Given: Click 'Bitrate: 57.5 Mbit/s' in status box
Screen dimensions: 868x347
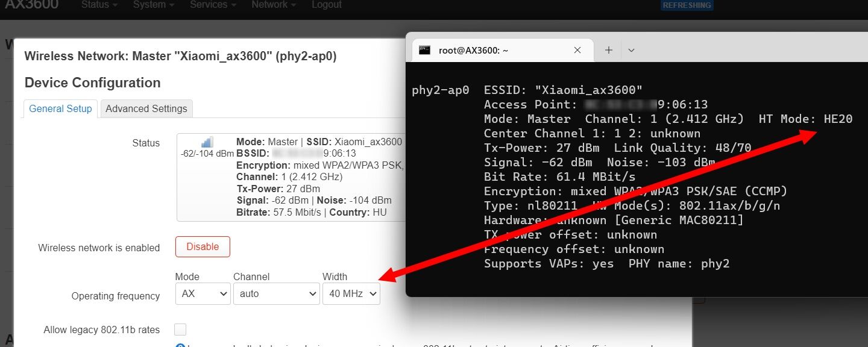Looking at the screenshot, I should pyautogui.click(x=279, y=212).
